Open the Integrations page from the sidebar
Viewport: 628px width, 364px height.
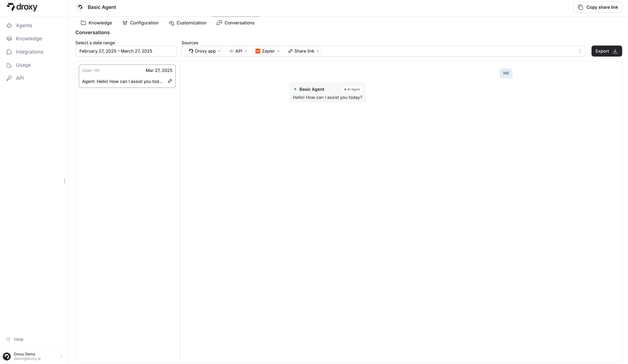[x=29, y=52]
